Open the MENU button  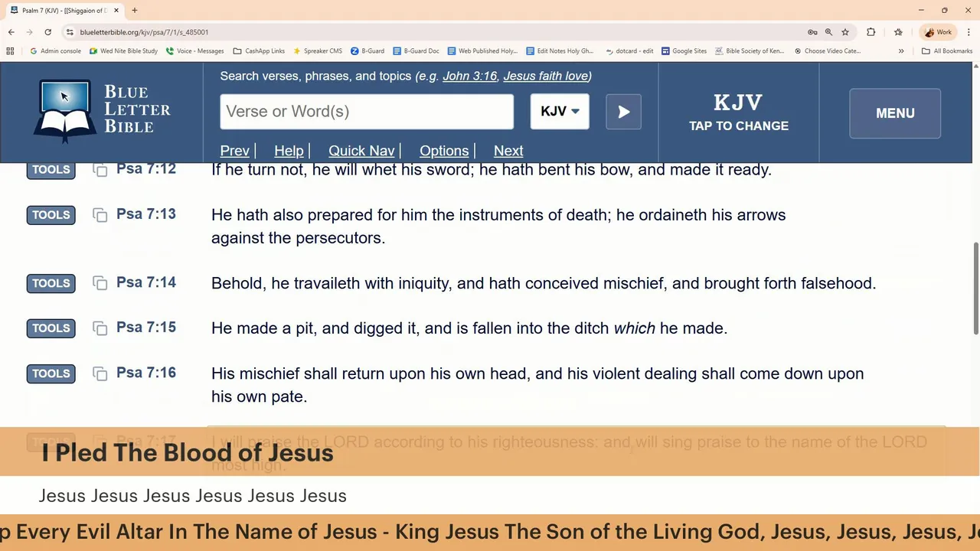(x=895, y=113)
